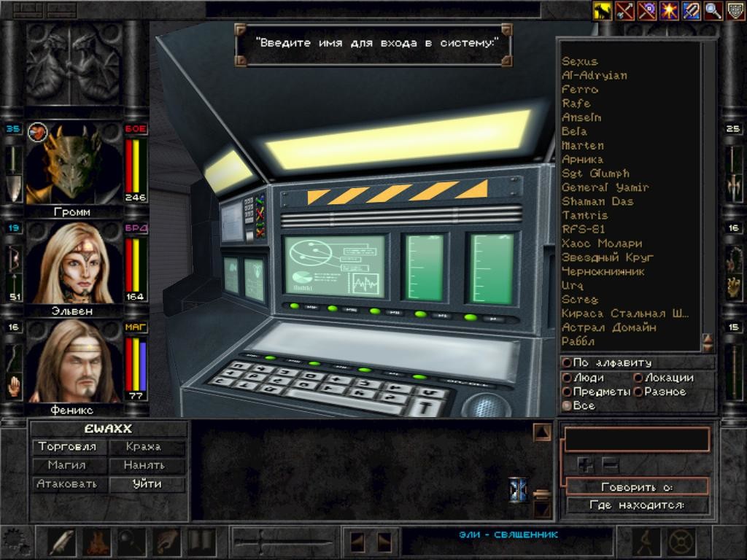Screen dimensions: 747x560
Task: Select the Предметы filter radio button
Action: [x=597, y=392]
